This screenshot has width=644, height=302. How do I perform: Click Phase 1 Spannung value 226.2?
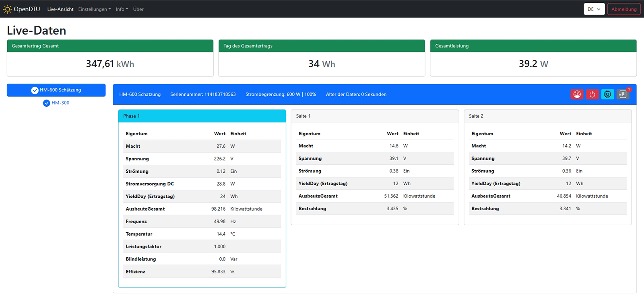pyautogui.click(x=220, y=159)
